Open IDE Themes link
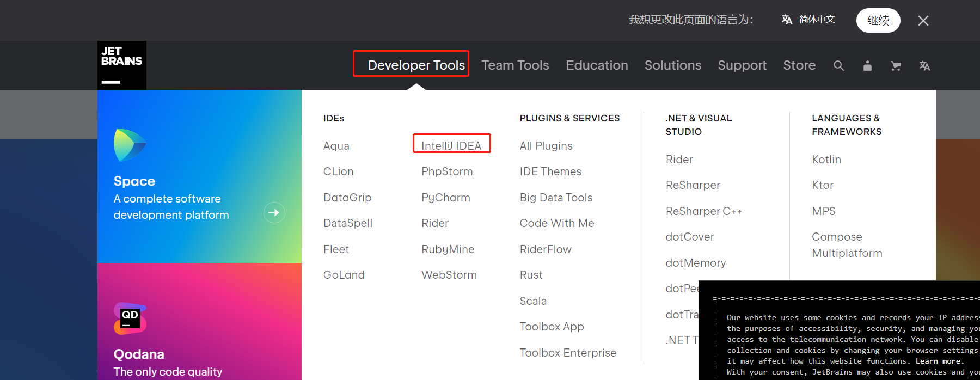Screen dimensions: 980x380 550,171
